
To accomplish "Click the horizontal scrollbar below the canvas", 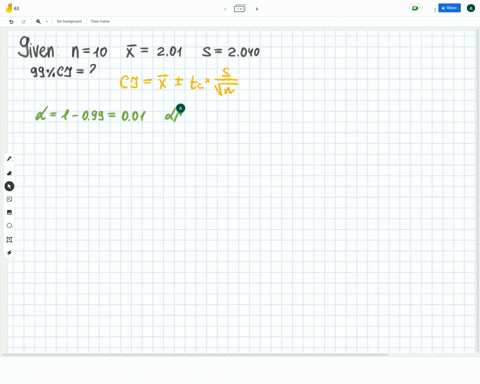I will [x=195, y=355].
